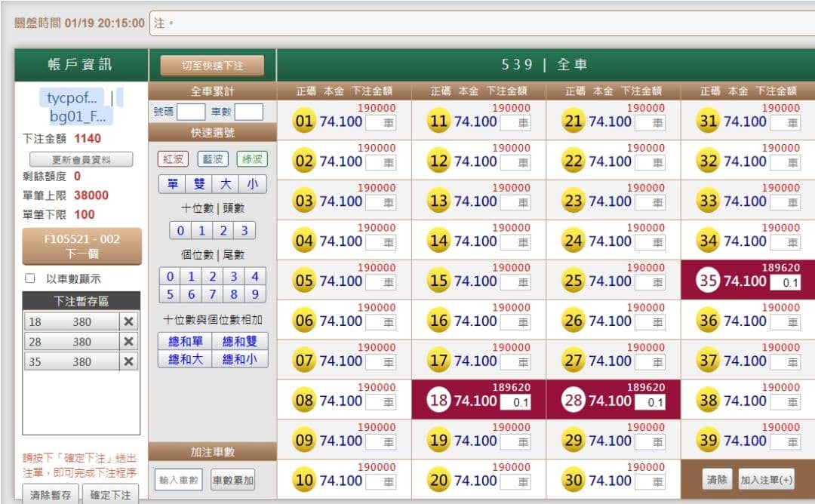This screenshot has height=504, width=815.
Task: Select 總和大 sum filter
Action: (x=185, y=359)
